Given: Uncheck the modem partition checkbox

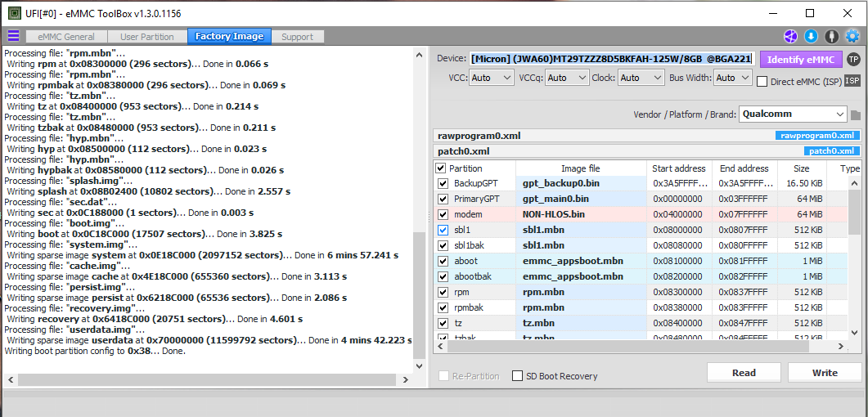Looking at the screenshot, I should point(443,214).
